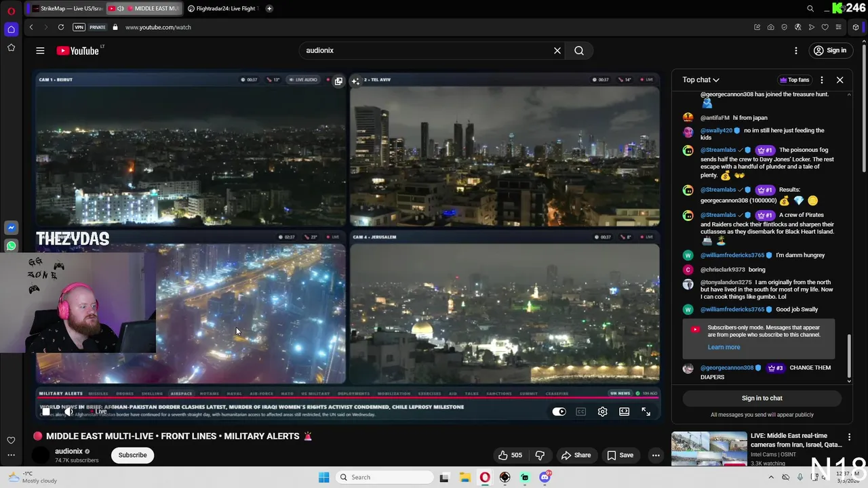Open Learn more link in chat
The image size is (868, 488).
click(724, 347)
